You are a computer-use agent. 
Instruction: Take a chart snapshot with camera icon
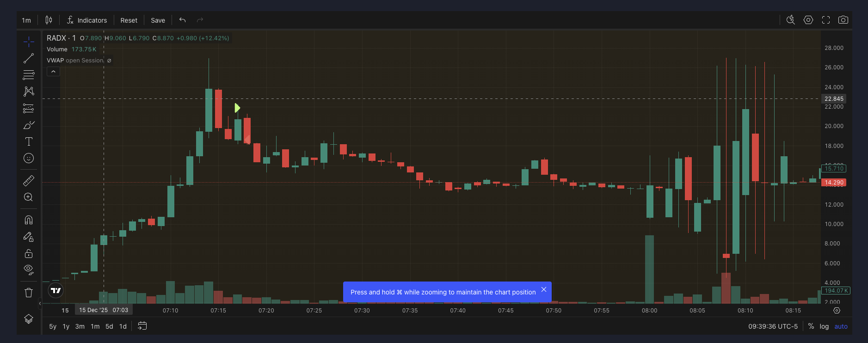point(843,20)
